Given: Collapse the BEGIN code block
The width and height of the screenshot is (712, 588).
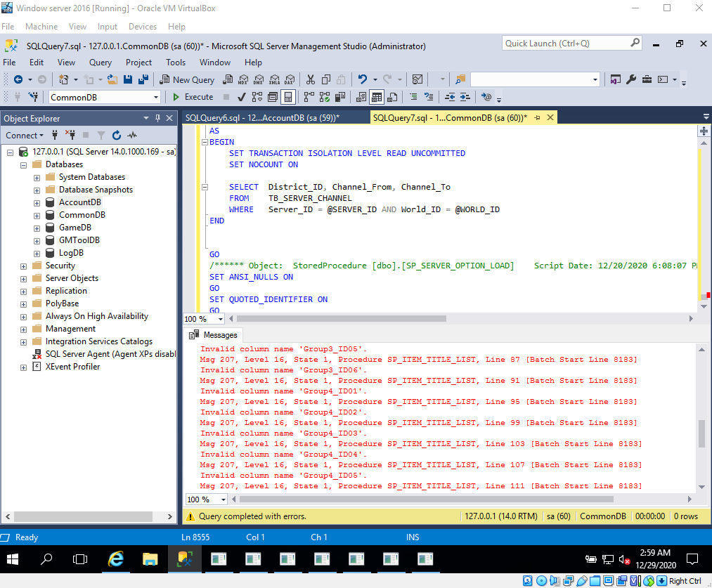Looking at the screenshot, I should coord(205,142).
